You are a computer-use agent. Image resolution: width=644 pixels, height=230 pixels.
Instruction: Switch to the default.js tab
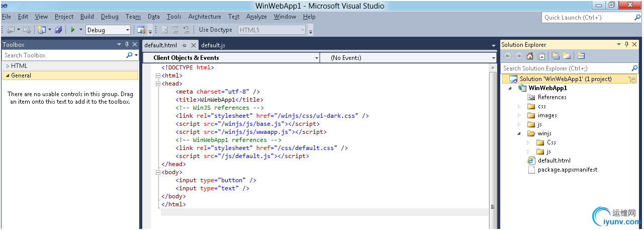213,45
